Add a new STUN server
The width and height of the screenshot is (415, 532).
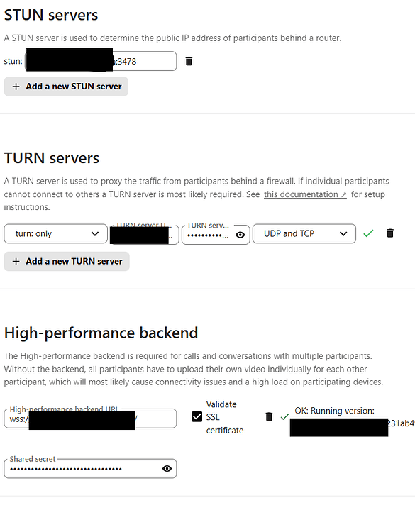(66, 87)
